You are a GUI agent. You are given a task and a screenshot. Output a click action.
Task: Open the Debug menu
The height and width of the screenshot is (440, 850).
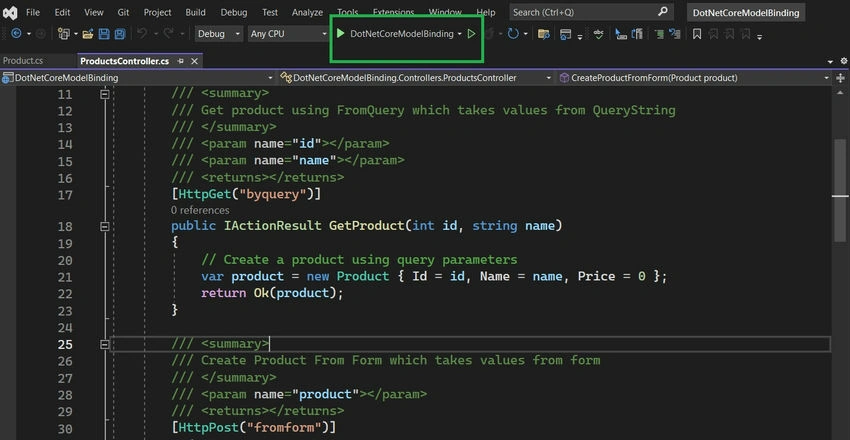[234, 12]
